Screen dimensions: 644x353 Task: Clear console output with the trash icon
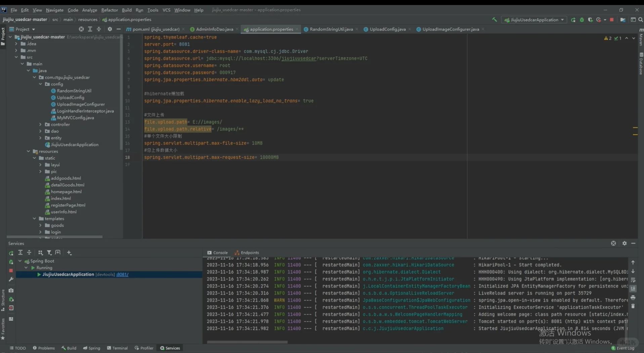pos(633,306)
